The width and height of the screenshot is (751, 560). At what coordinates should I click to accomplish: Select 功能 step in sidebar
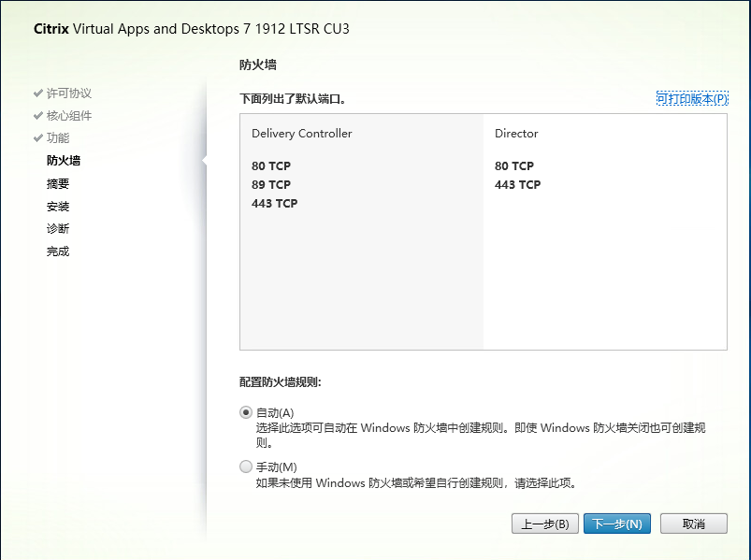(58, 138)
